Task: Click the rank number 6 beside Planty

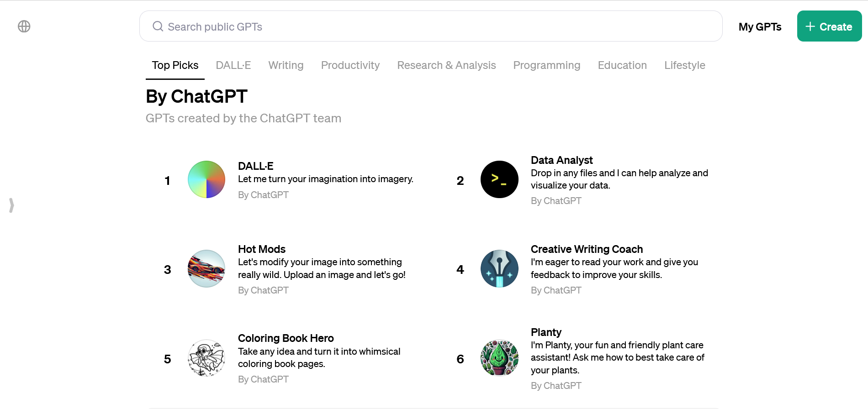Action: pos(460,359)
